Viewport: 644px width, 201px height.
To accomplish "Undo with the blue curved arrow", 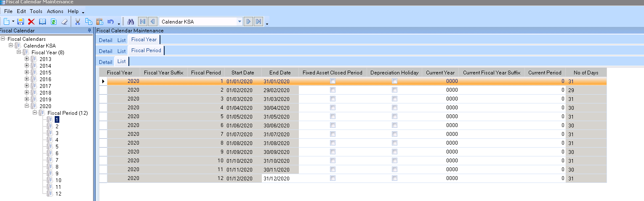I will coord(110,21).
